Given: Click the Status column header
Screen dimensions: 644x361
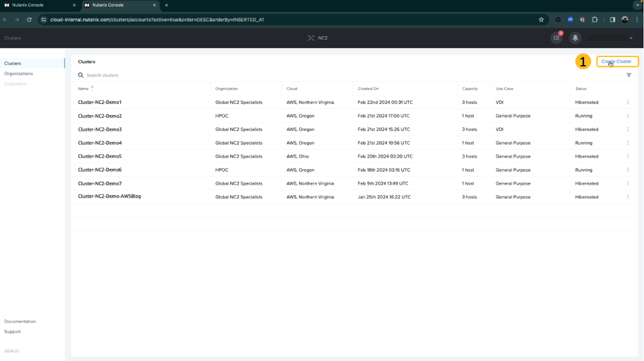Looking at the screenshot, I should coord(581,89).
